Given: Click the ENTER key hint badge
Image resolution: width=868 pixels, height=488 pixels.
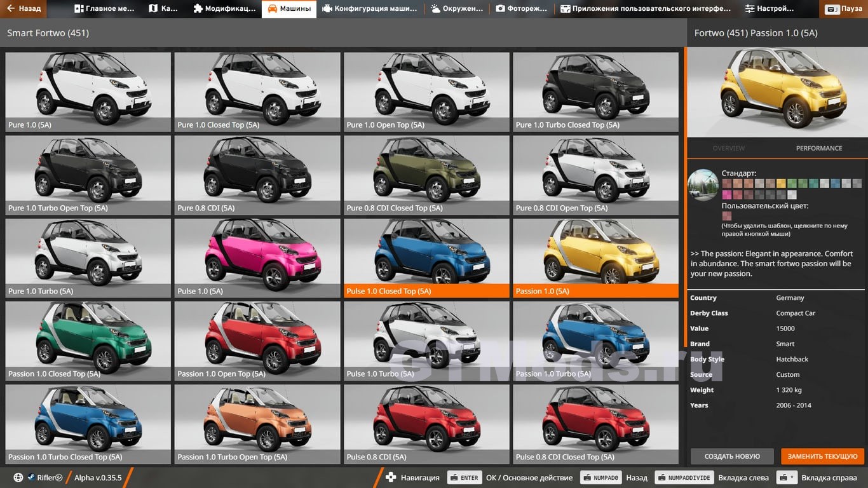Looking at the screenshot, I should coord(465,478).
